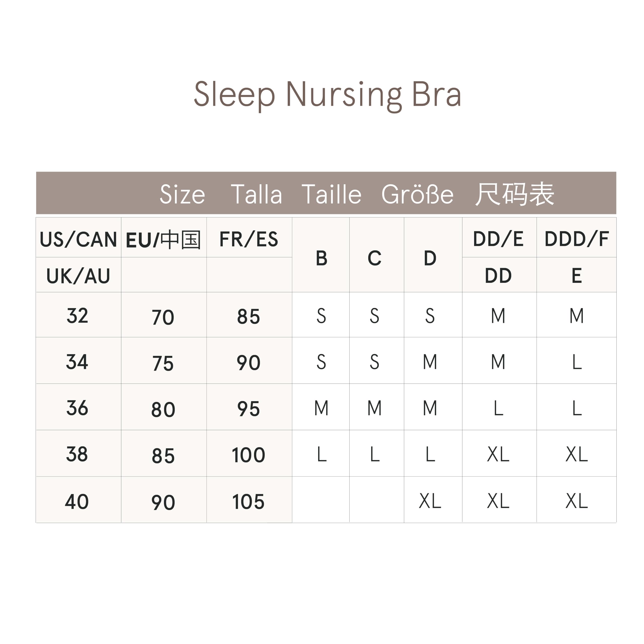Click the FR/ES size 100 cell

248,455
